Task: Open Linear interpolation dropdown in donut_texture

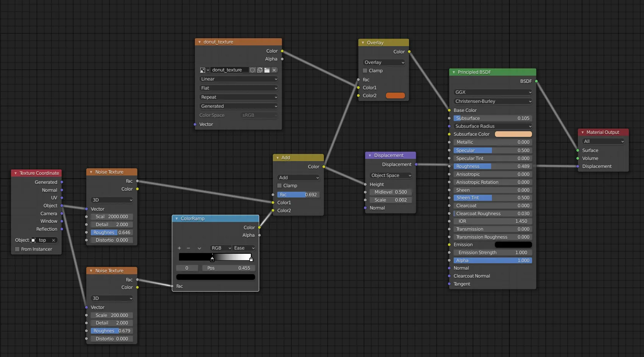Action: [x=238, y=79]
